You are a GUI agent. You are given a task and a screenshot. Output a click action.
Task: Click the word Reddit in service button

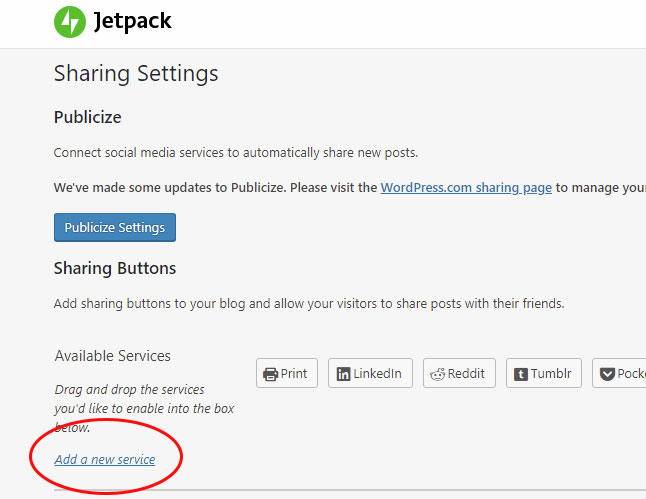coord(466,373)
